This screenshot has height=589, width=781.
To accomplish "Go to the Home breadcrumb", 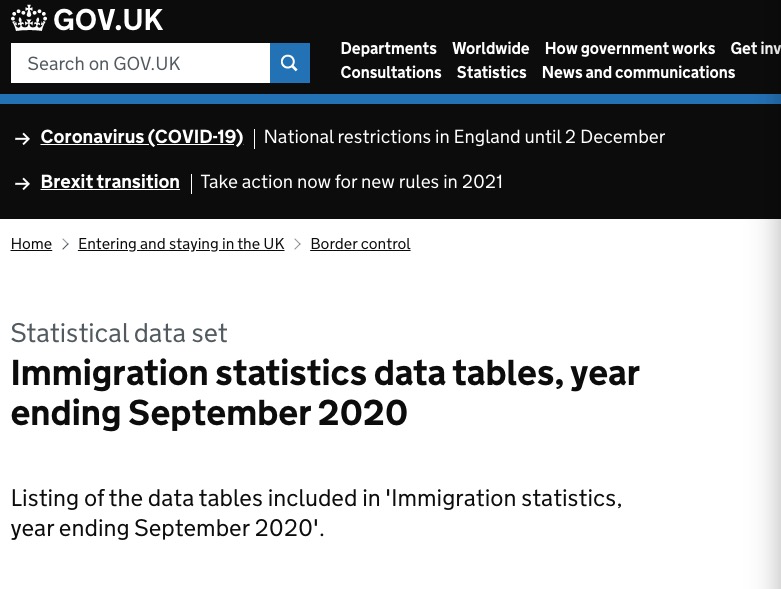I will (31, 244).
